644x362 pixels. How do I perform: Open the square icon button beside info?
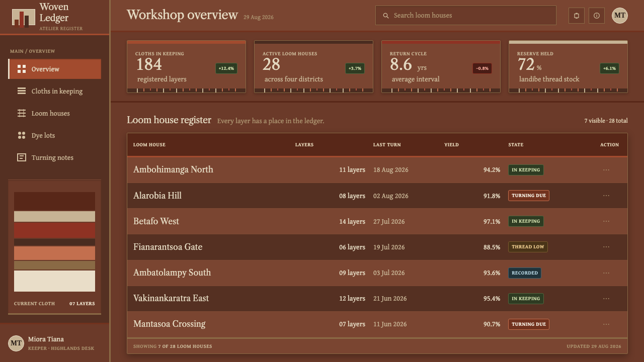click(577, 16)
